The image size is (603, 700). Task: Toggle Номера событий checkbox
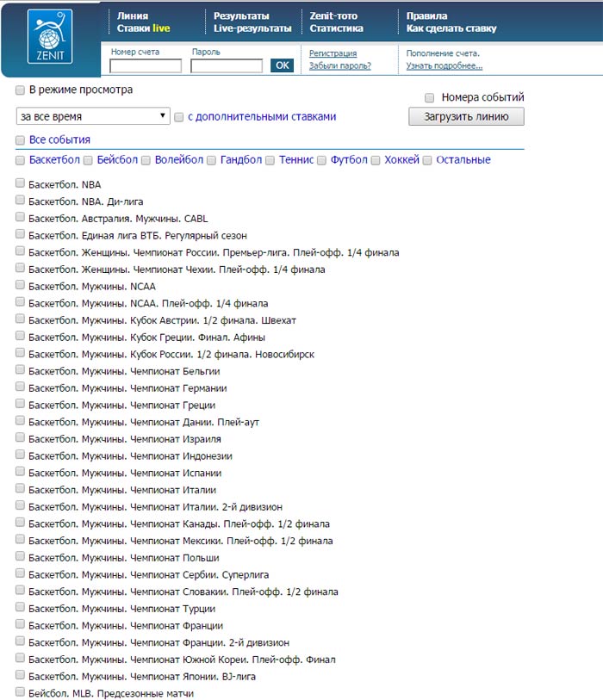[x=430, y=97]
